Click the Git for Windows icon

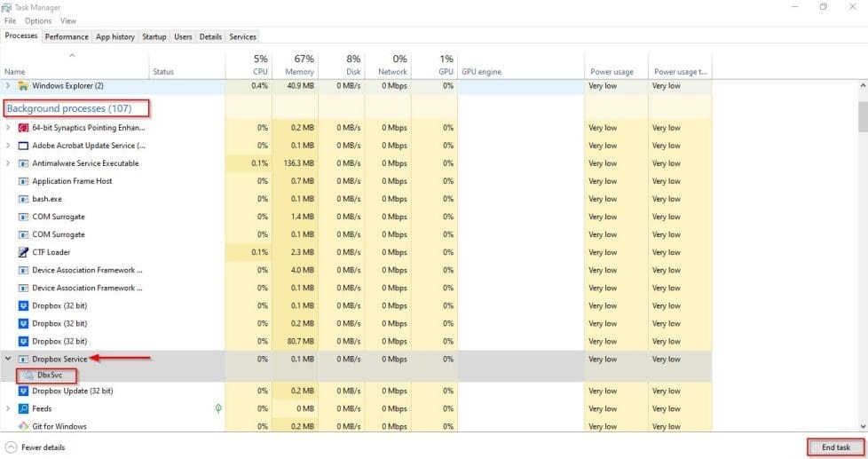(x=23, y=426)
